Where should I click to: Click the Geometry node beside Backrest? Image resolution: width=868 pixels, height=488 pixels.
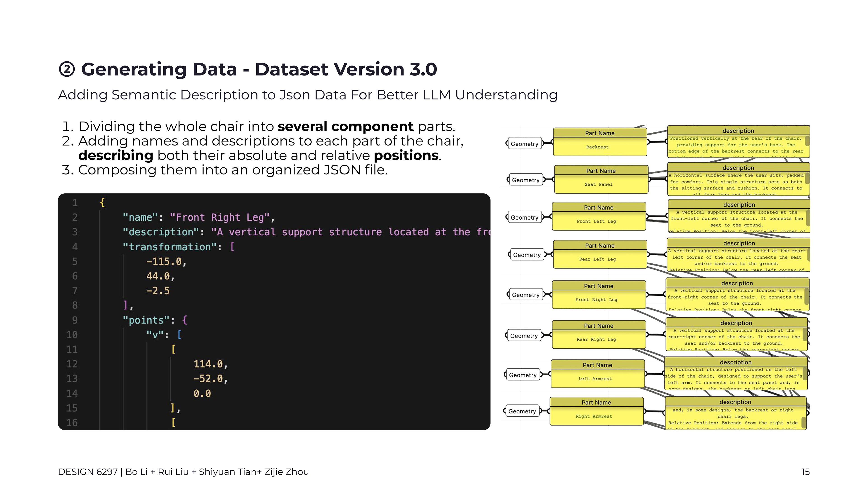pyautogui.click(x=524, y=144)
